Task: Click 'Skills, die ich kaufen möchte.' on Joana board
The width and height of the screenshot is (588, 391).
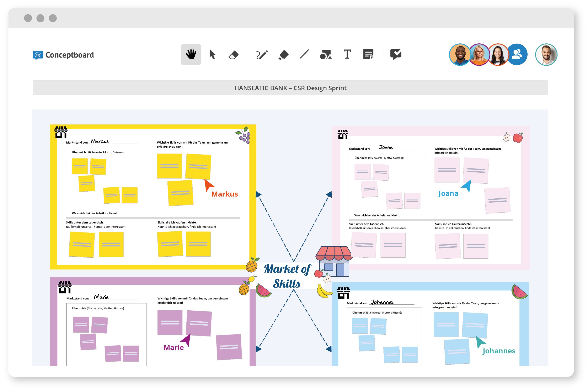Action: click(453, 224)
